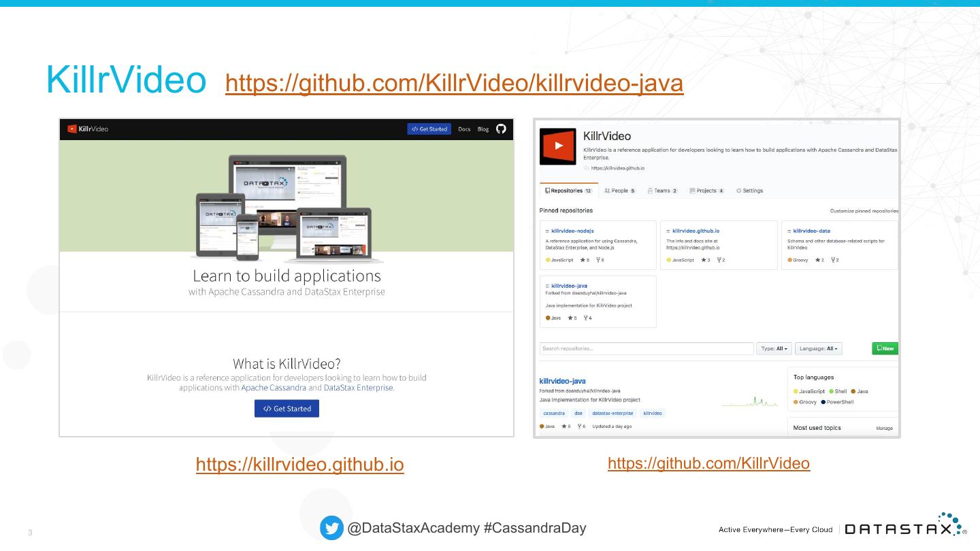The image size is (980, 551).
Task: Select the dse topic tag
Action: pos(578,413)
